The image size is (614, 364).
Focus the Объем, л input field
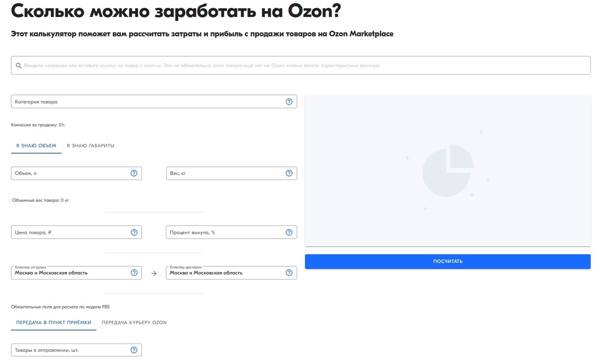(76, 173)
